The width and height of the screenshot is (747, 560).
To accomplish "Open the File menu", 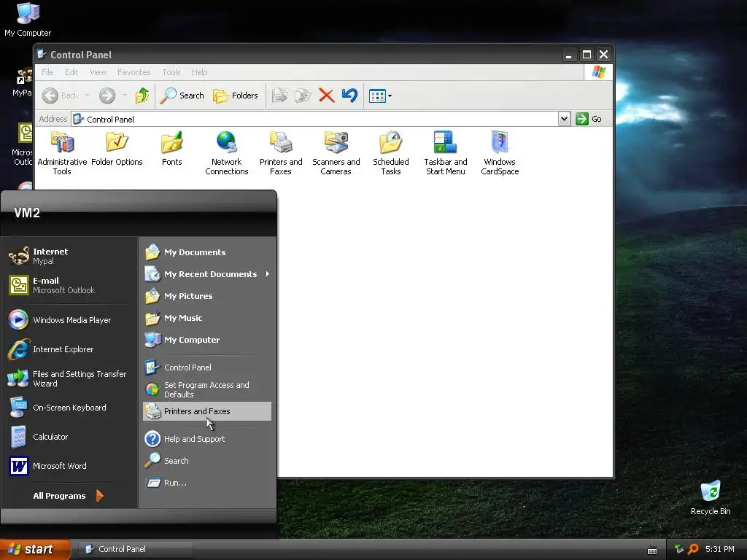I will click(x=47, y=72).
